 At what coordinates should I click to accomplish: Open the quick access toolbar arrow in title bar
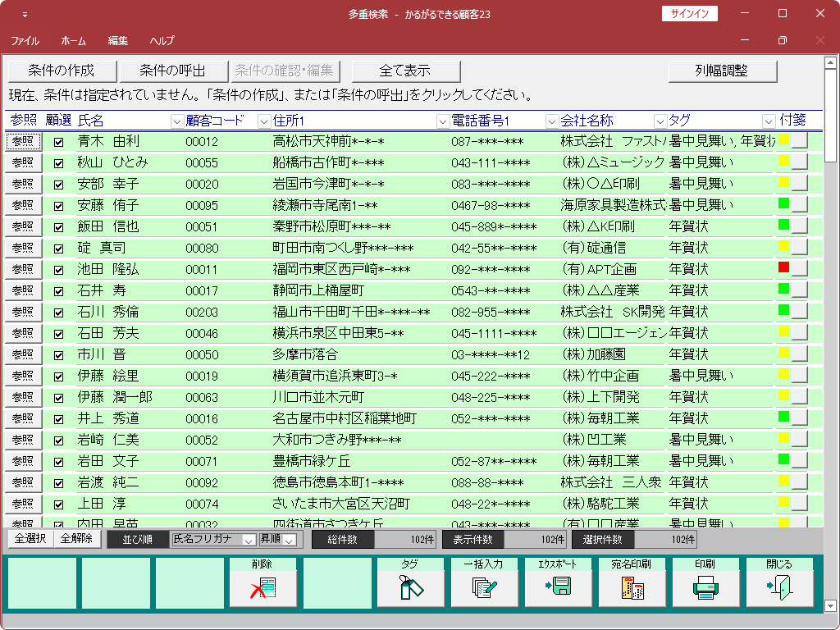point(25,15)
